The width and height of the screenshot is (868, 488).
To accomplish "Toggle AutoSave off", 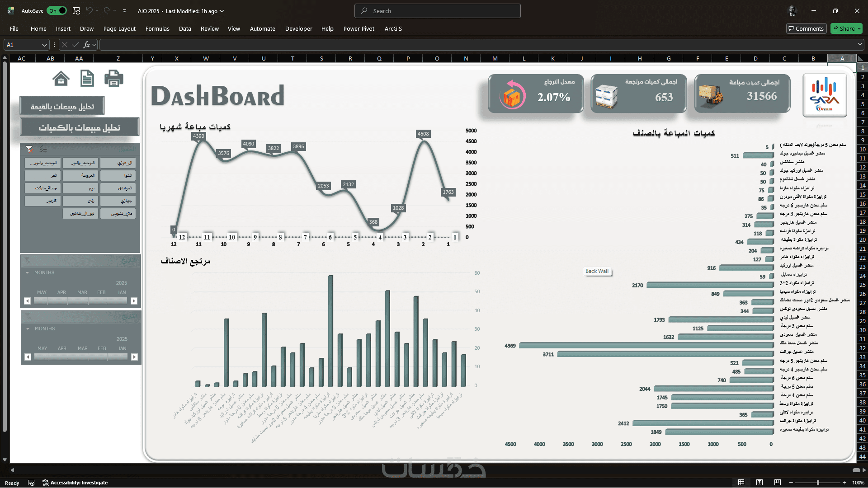I will click(57, 11).
